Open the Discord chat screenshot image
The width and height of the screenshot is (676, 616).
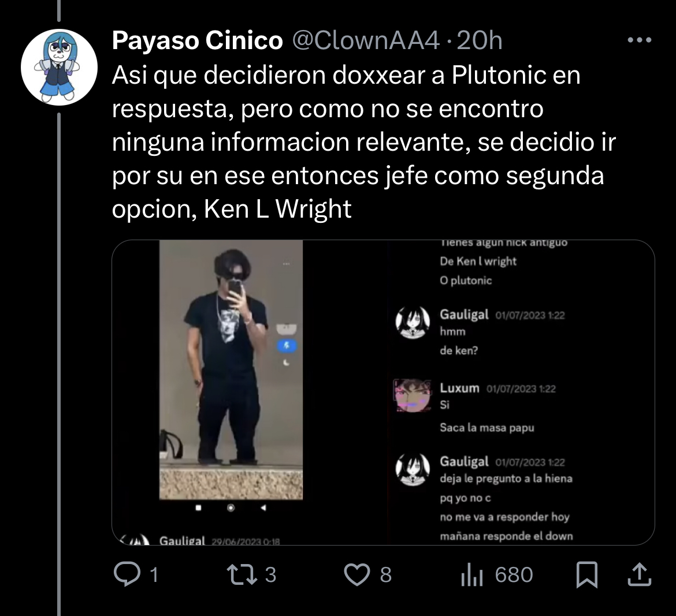(x=522, y=393)
